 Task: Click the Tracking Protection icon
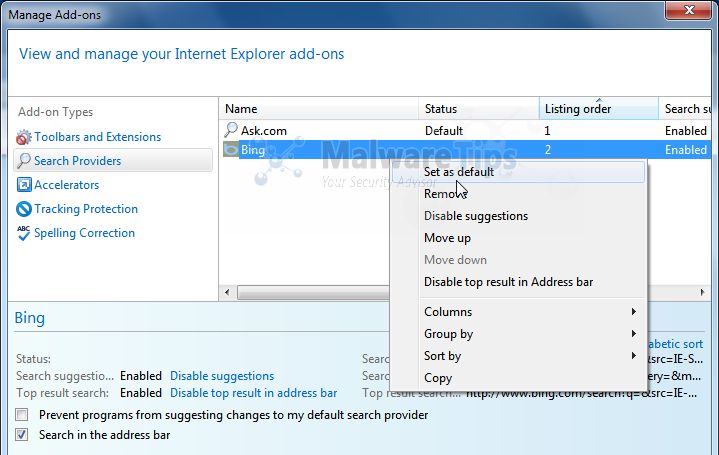point(24,209)
